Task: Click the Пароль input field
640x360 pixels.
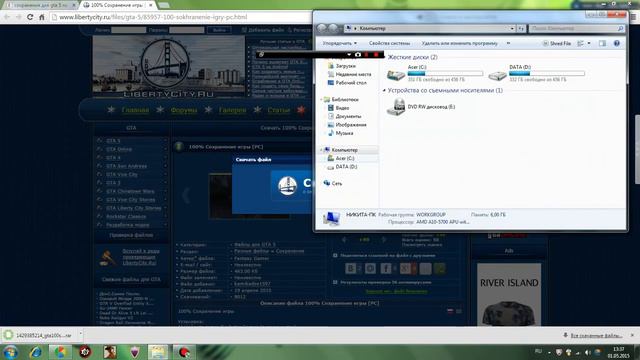Action: (x=187, y=30)
